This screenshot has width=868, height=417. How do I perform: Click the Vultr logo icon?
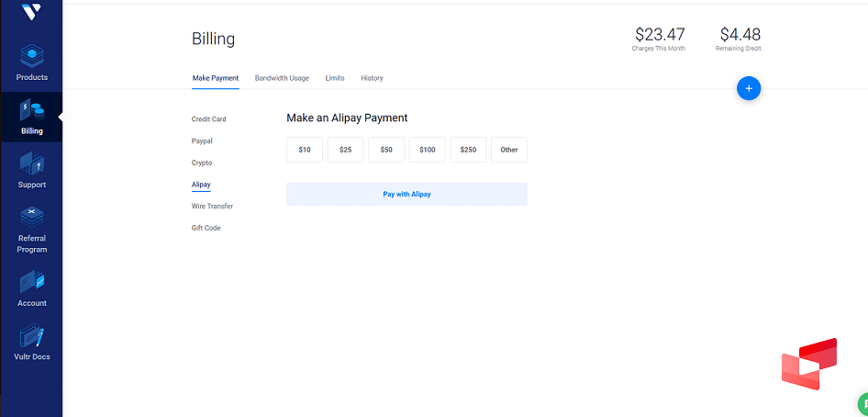[31, 10]
